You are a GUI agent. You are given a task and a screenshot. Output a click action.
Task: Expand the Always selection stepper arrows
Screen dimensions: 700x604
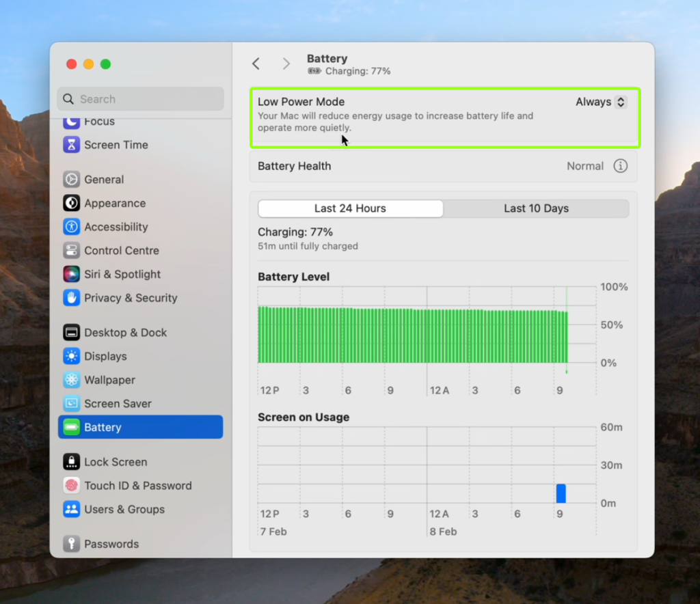click(x=621, y=101)
